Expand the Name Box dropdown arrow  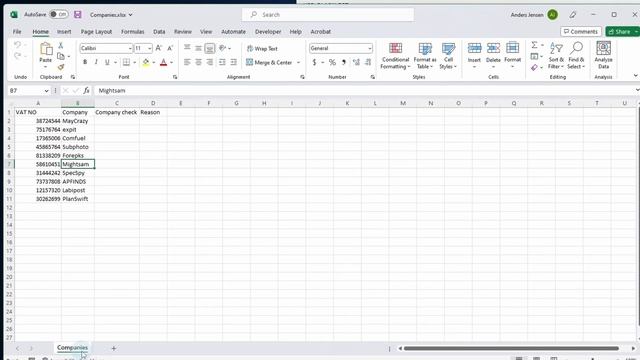46,91
